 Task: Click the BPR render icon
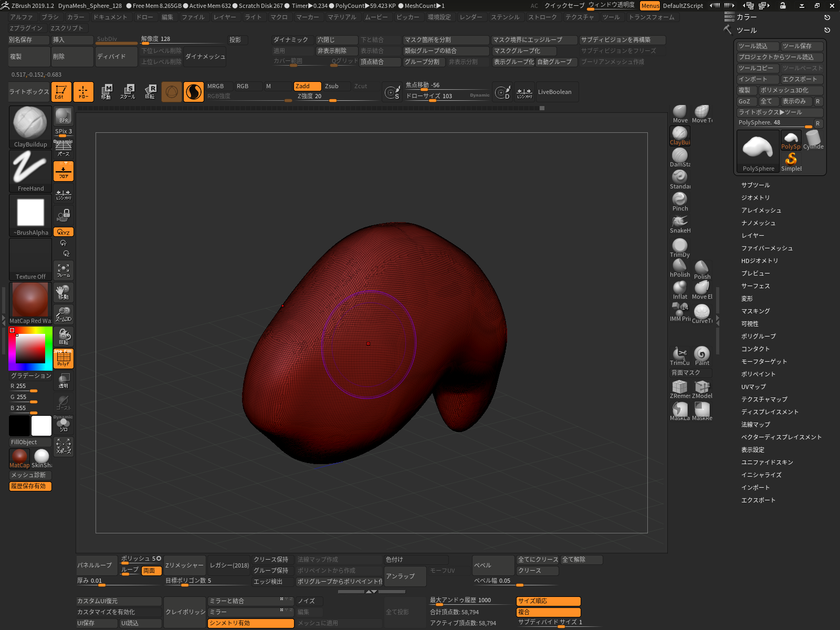(64, 116)
